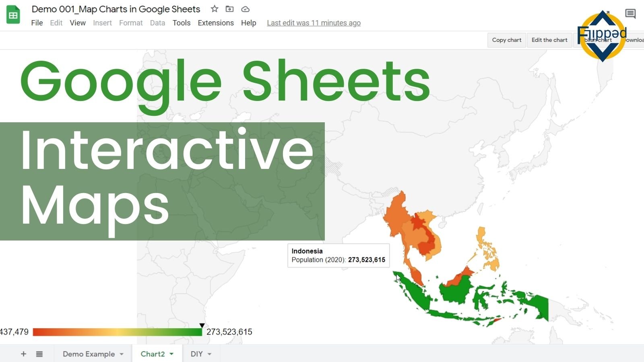Click the cloud save status icon
This screenshot has width=644, height=362.
245,9
